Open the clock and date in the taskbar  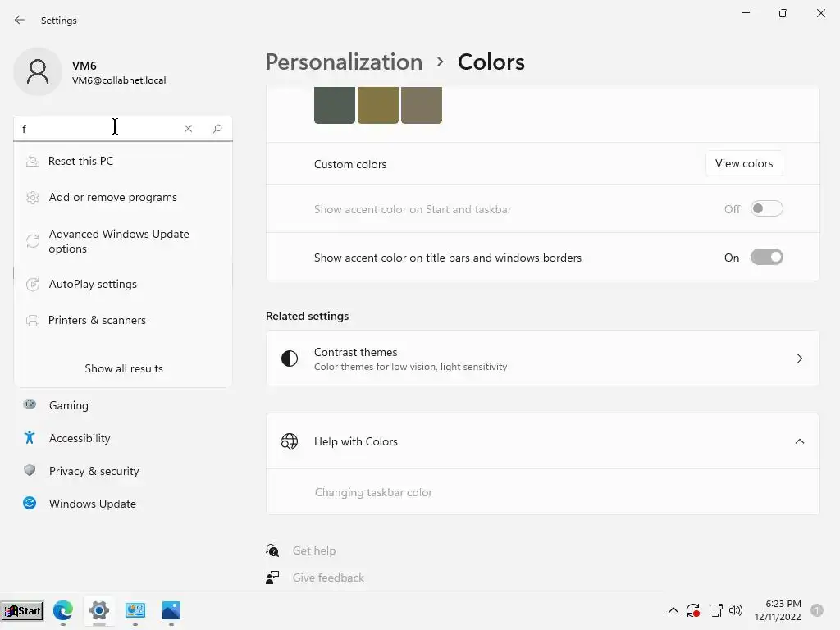778,610
